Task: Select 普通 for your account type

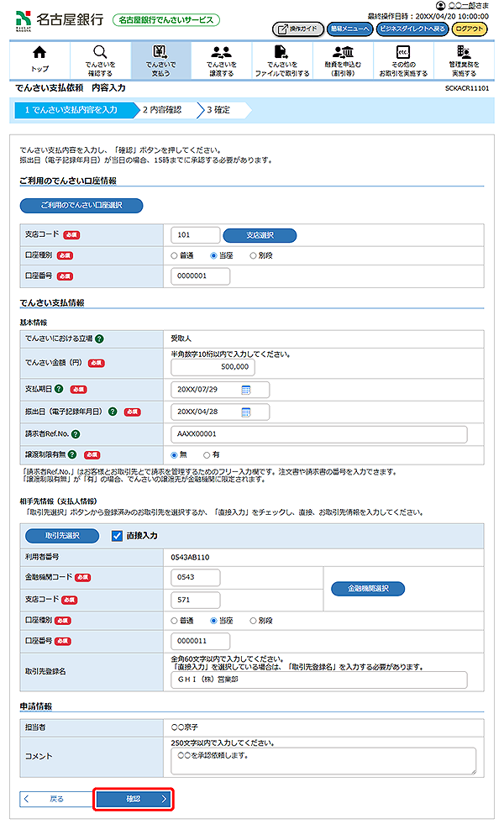Action: pos(175,255)
